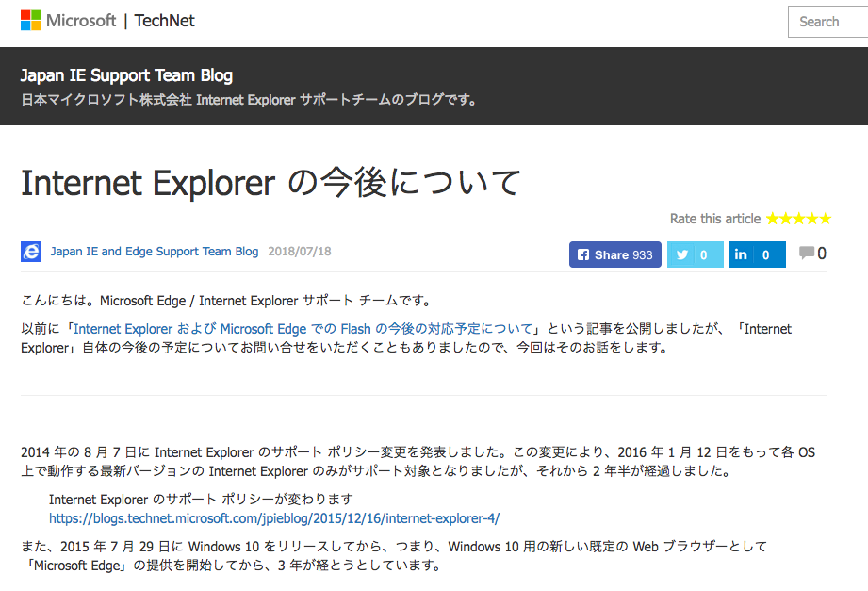Screen dimensions: 868x591
Task: Open the Japan IE and Edge Support Team Blog author link
Action: 155,252
